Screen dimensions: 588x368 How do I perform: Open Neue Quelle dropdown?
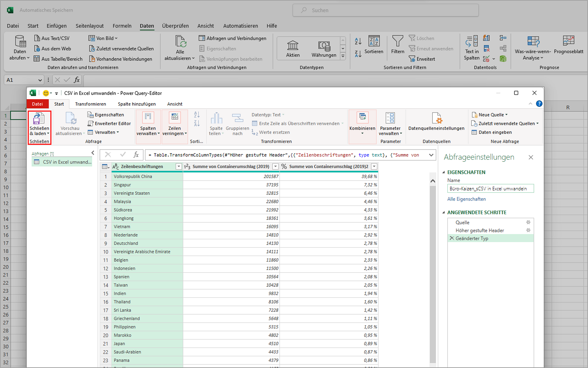[x=490, y=115]
